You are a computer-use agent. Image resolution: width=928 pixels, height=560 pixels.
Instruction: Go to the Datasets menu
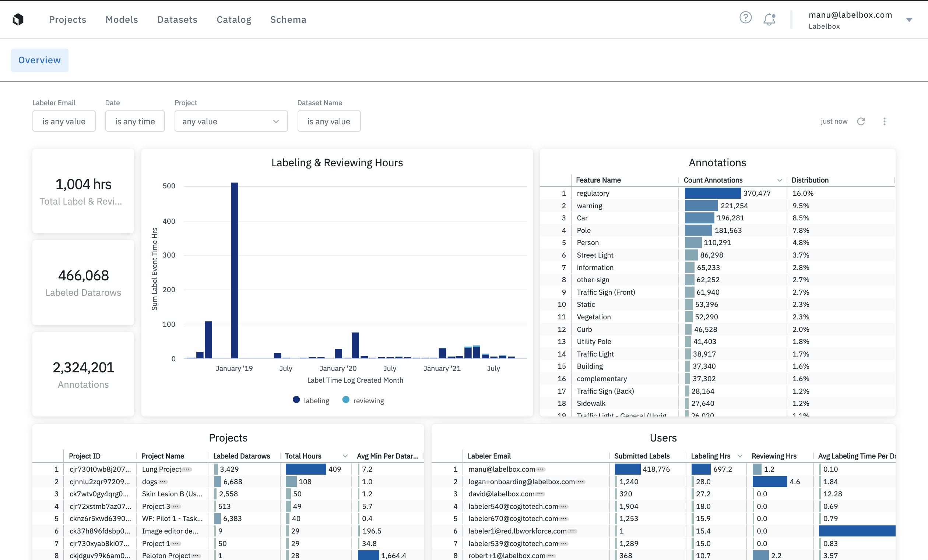coord(177,20)
